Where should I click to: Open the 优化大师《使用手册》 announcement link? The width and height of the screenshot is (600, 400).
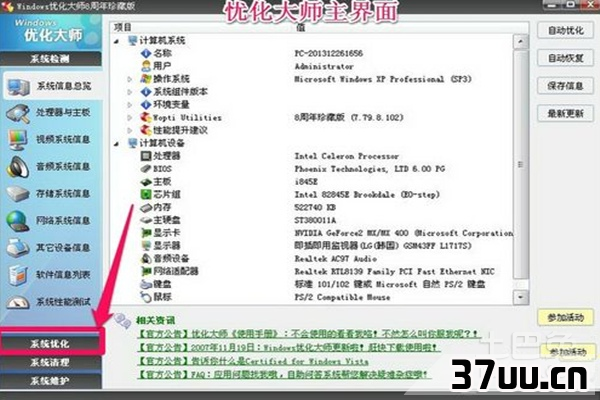pyautogui.click(x=308, y=334)
